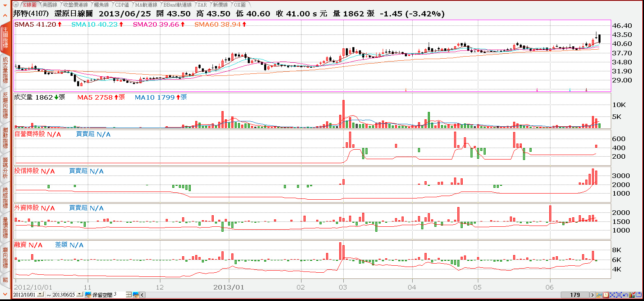
Task: Click the MA5 2758 volume label
Action: 101,98
